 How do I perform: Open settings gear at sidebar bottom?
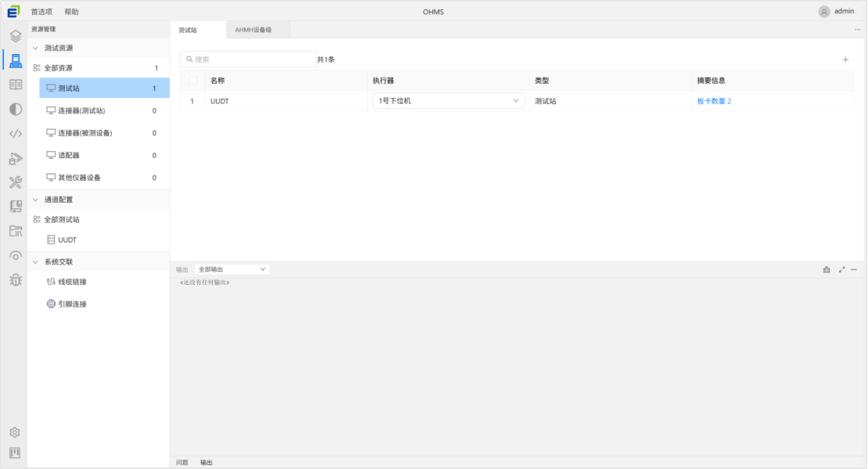coord(15,432)
